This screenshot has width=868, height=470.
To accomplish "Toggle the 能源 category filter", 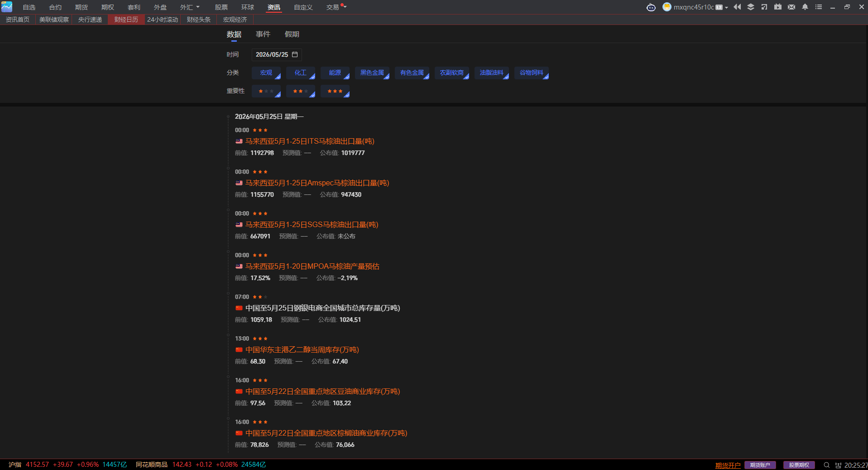I will 335,73.
